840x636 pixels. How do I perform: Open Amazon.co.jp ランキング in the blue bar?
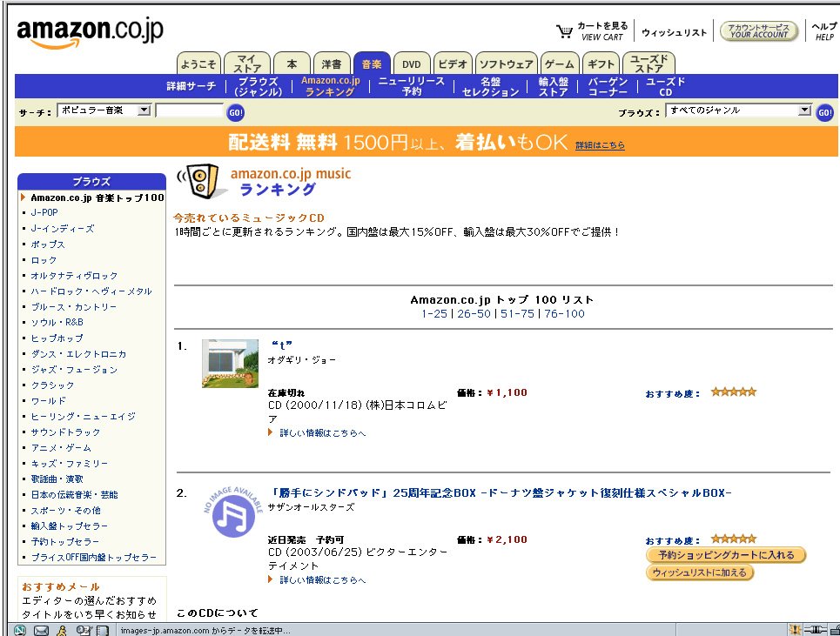tap(330, 85)
